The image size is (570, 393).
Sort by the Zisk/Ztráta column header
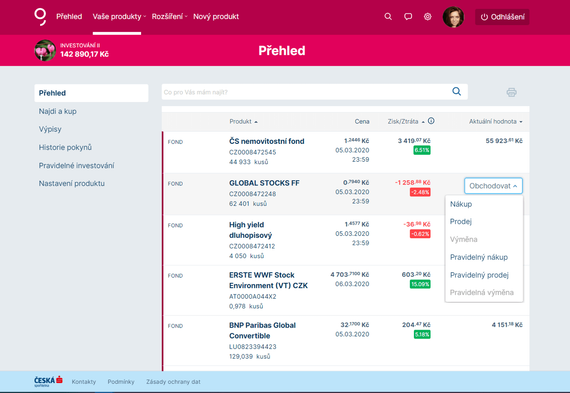[x=406, y=121]
